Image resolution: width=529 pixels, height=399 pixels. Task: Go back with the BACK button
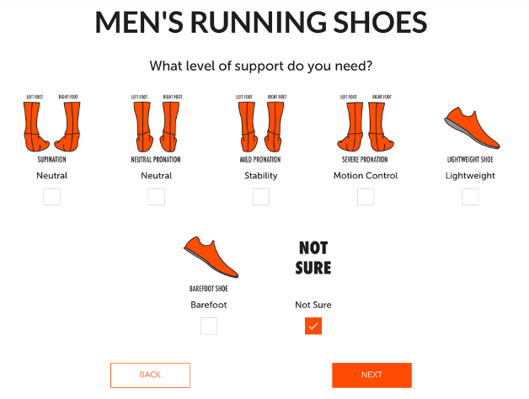tap(150, 375)
